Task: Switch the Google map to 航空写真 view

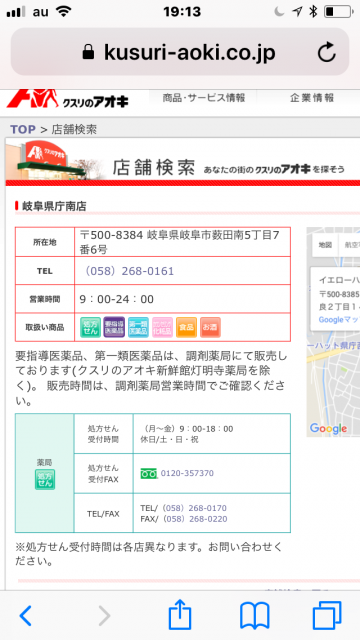Action: tap(350, 245)
